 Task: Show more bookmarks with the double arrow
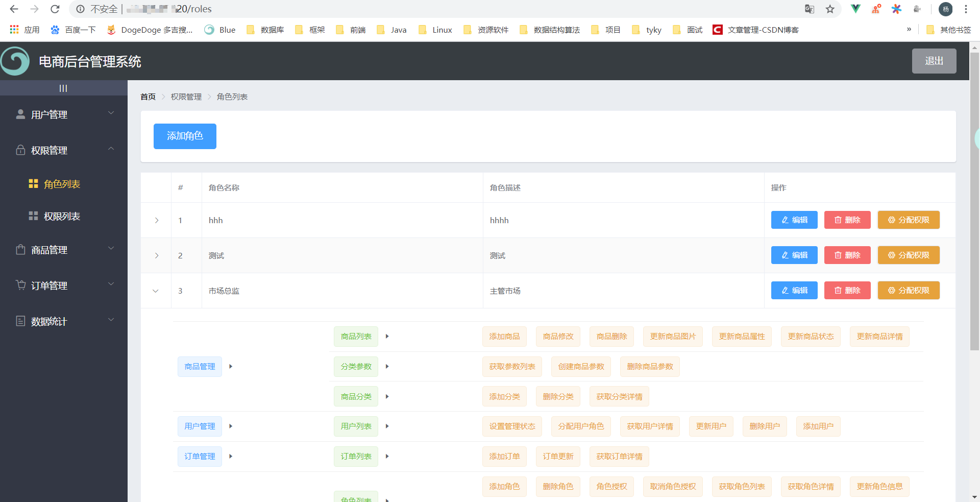(x=909, y=29)
